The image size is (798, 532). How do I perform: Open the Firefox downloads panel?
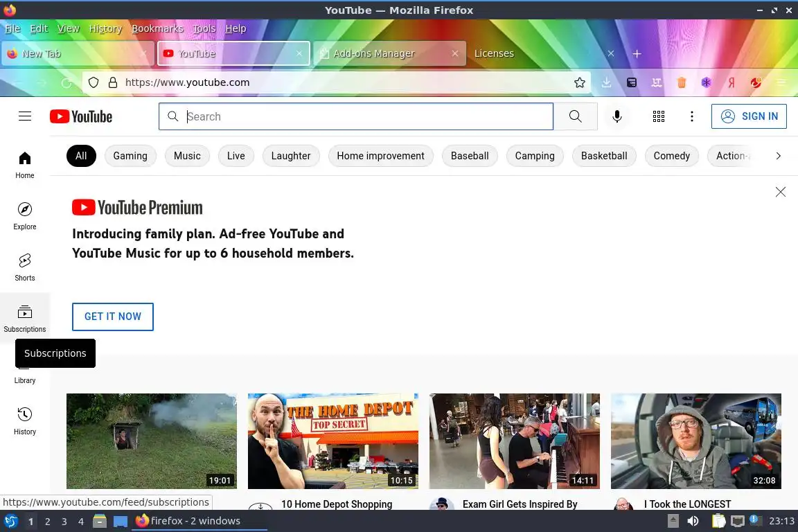pos(606,82)
